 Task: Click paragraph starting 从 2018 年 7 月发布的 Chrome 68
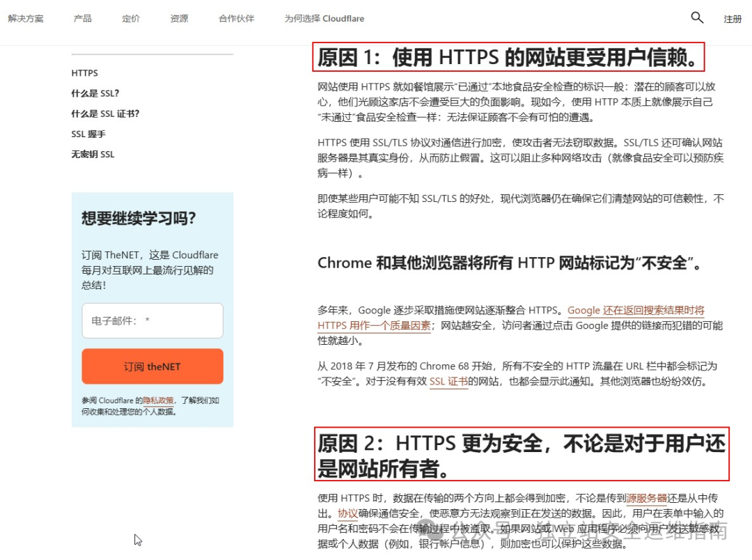click(x=517, y=374)
